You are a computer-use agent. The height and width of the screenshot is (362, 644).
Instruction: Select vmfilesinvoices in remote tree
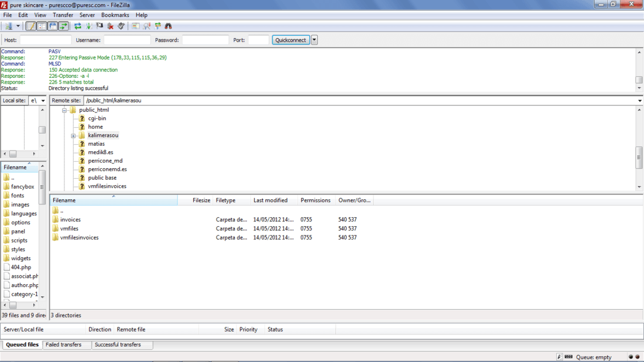pyautogui.click(x=107, y=186)
